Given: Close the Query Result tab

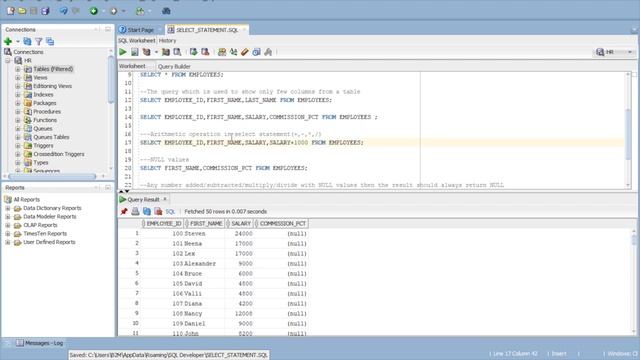Looking at the screenshot, I should pos(165,199).
